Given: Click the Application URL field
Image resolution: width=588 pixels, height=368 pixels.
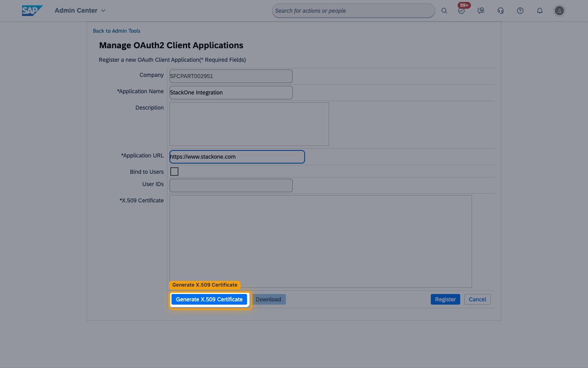Looking at the screenshot, I should (x=237, y=157).
